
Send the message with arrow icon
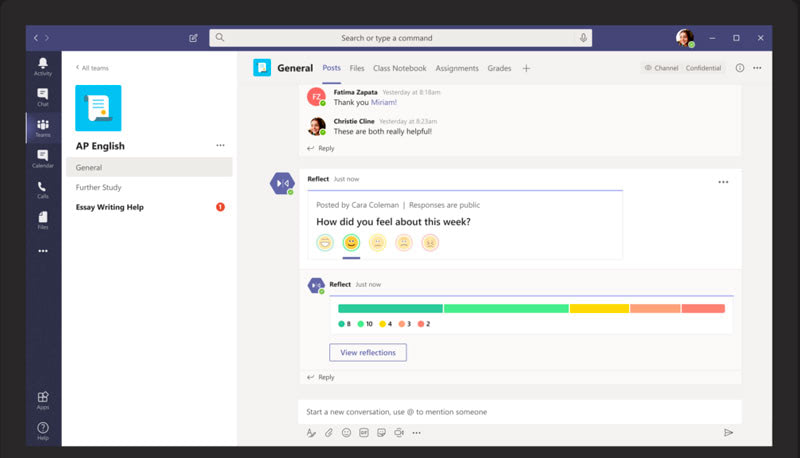point(729,432)
